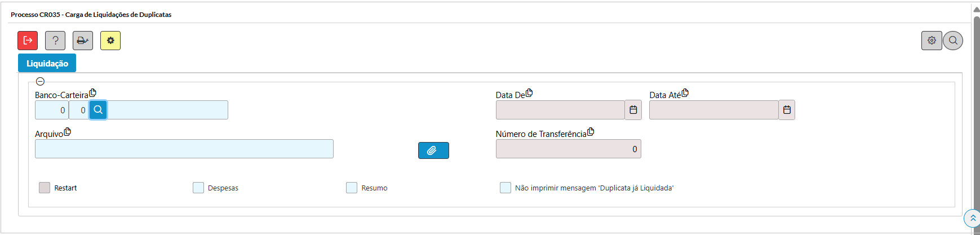Check the Despesas option
The width and height of the screenshot is (980, 235).
(x=198, y=188)
